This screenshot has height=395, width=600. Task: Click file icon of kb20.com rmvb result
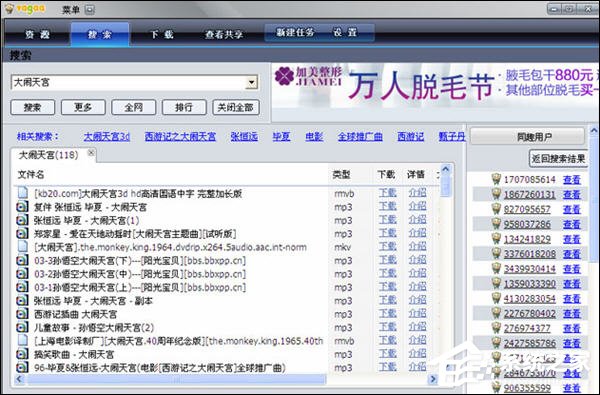pyautogui.click(x=23, y=193)
